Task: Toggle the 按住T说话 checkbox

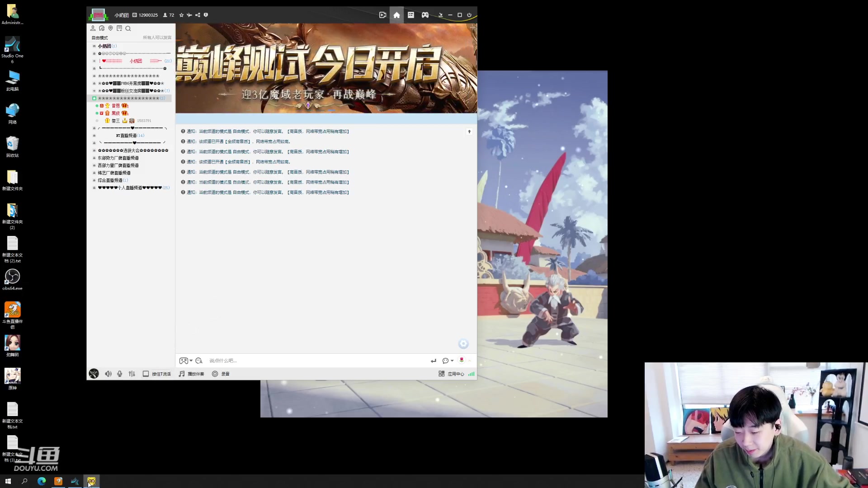Action: point(146,374)
